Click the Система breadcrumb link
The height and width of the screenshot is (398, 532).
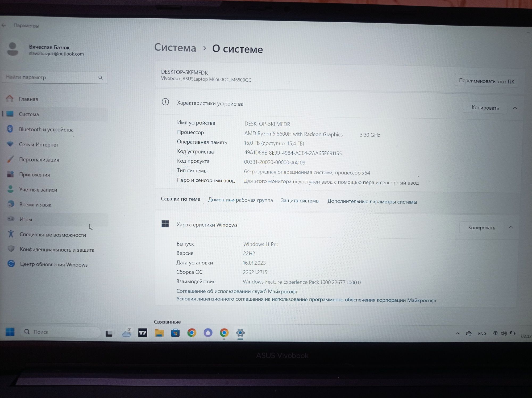pos(175,48)
